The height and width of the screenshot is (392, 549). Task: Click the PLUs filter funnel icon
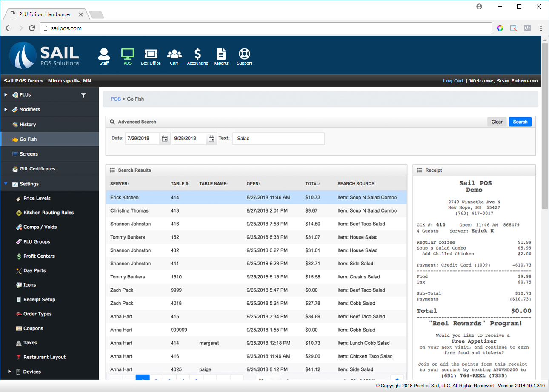coord(83,95)
